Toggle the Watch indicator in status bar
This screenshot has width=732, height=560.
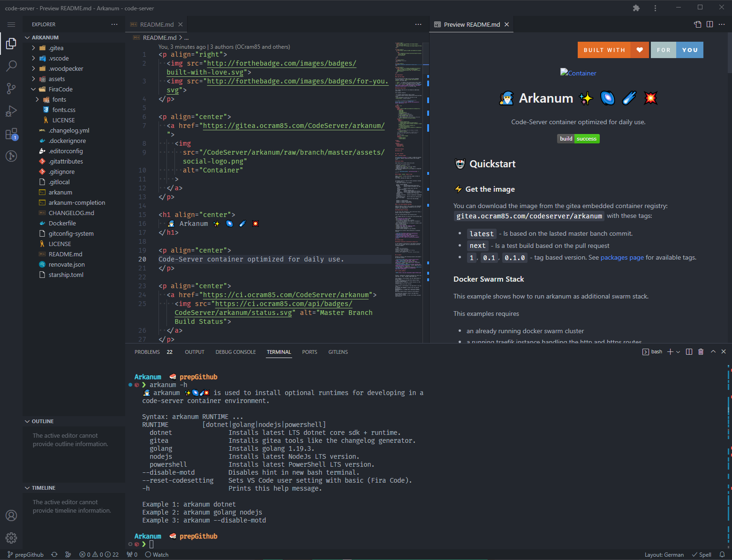coord(157,554)
